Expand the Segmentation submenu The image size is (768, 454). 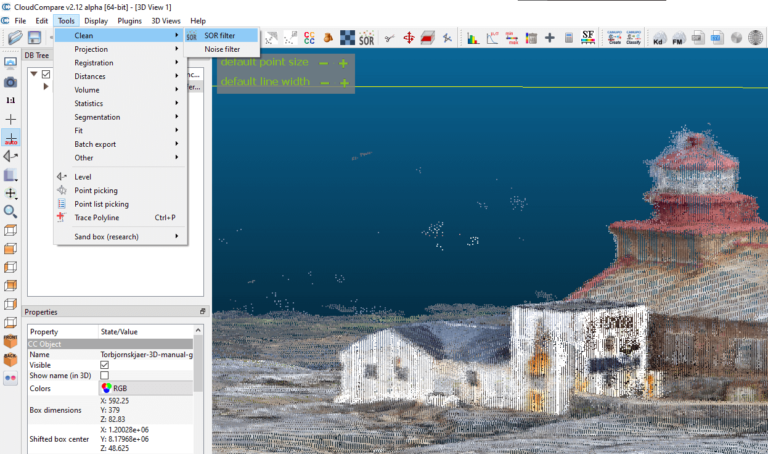click(x=120, y=117)
